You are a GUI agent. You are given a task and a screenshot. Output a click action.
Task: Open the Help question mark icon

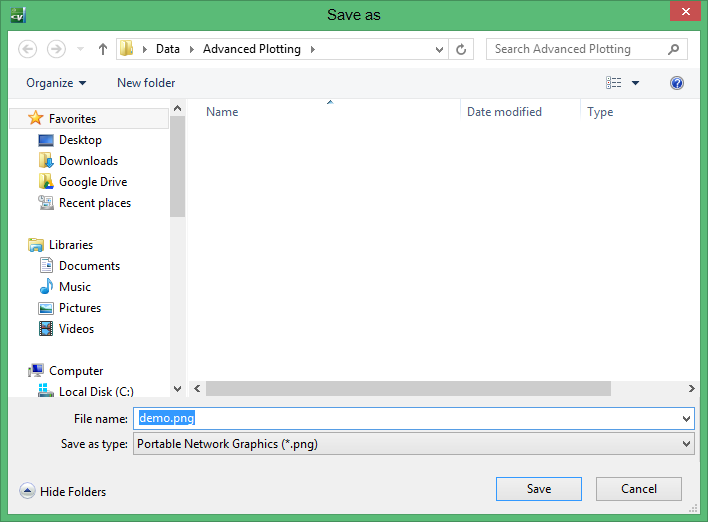tap(677, 83)
